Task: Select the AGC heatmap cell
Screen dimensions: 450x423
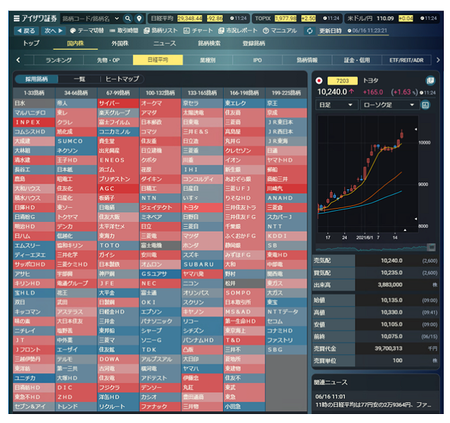Action: 118,189
